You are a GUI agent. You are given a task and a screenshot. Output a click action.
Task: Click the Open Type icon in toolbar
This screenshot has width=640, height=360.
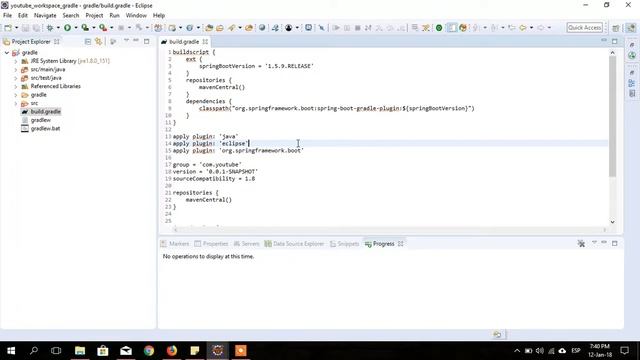click(209, 28)
